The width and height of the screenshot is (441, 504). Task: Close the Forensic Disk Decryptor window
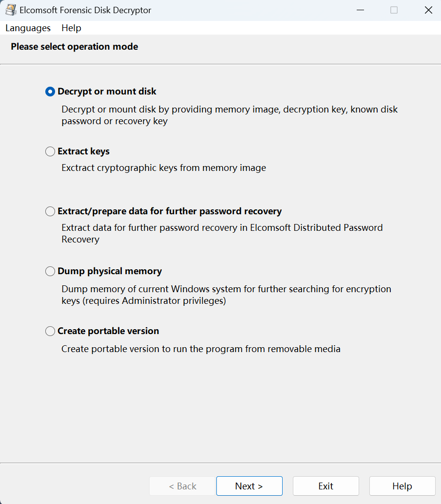(x=428, y=10)
